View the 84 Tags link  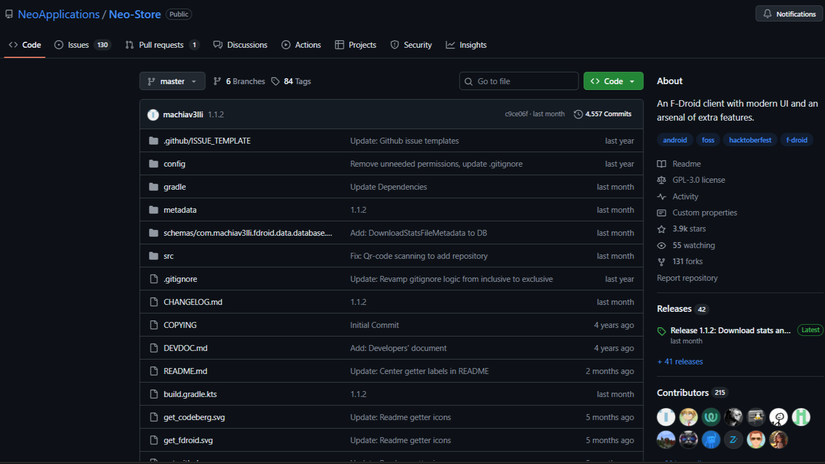click(291, 81)
